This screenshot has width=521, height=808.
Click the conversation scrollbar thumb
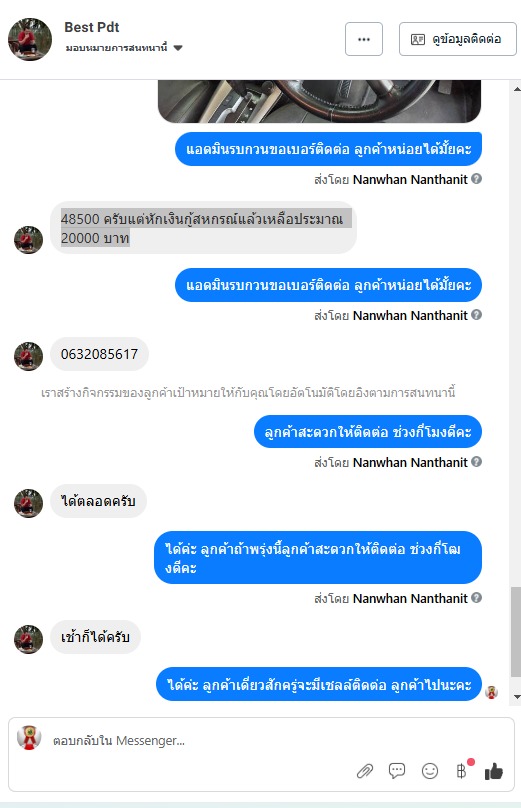point(516,632)
